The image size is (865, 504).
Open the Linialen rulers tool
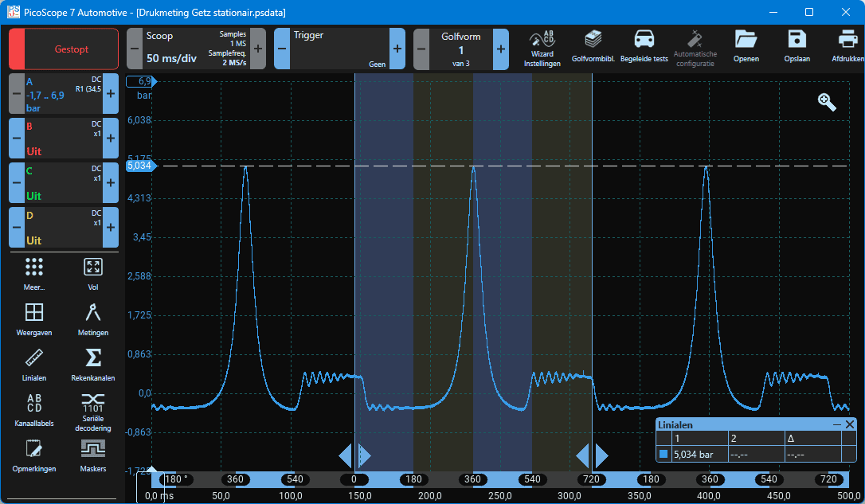click(34, 363)
